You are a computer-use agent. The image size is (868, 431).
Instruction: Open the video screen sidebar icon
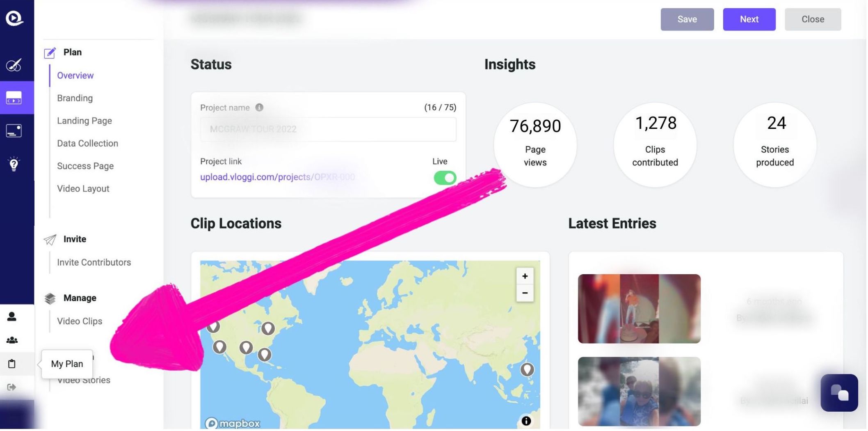(14, 131)
